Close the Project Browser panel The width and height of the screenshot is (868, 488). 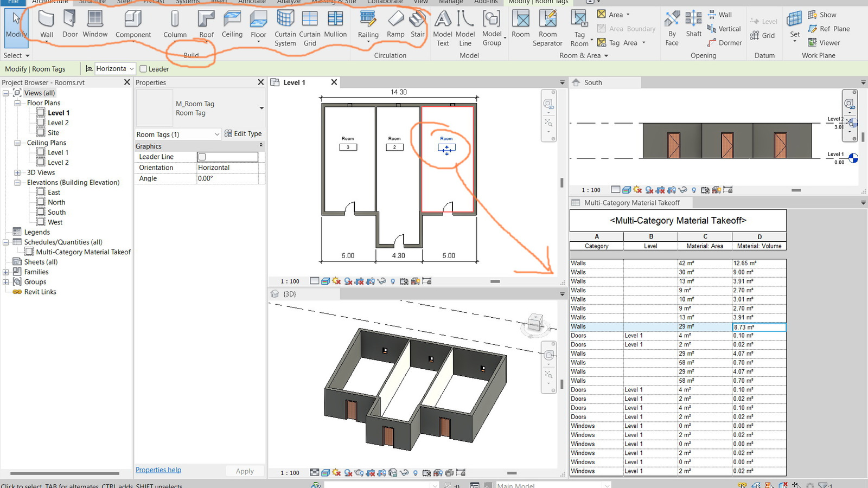coord(127,82)
